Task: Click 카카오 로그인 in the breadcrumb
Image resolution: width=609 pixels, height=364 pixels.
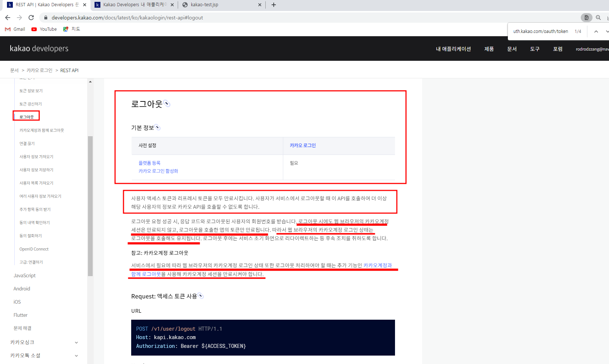Action: (x=39, y=70)
